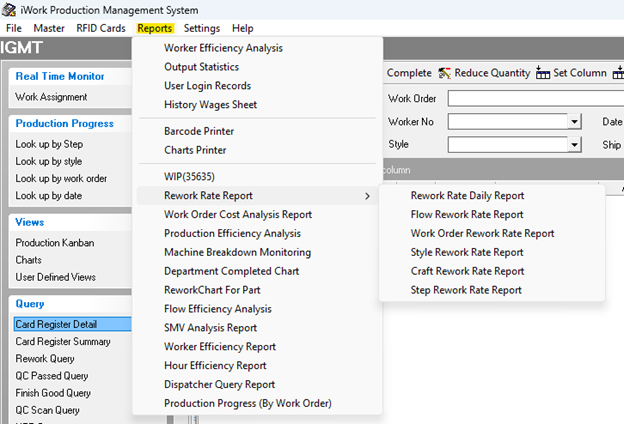Select Look up by work order
The width and height of the screenshot is (624, 424).
click(61, 178)
